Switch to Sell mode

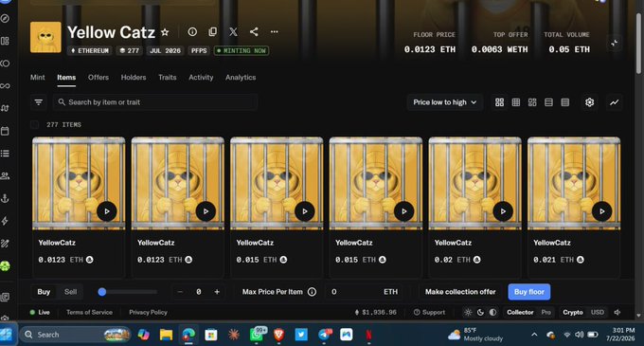[70, 292]
